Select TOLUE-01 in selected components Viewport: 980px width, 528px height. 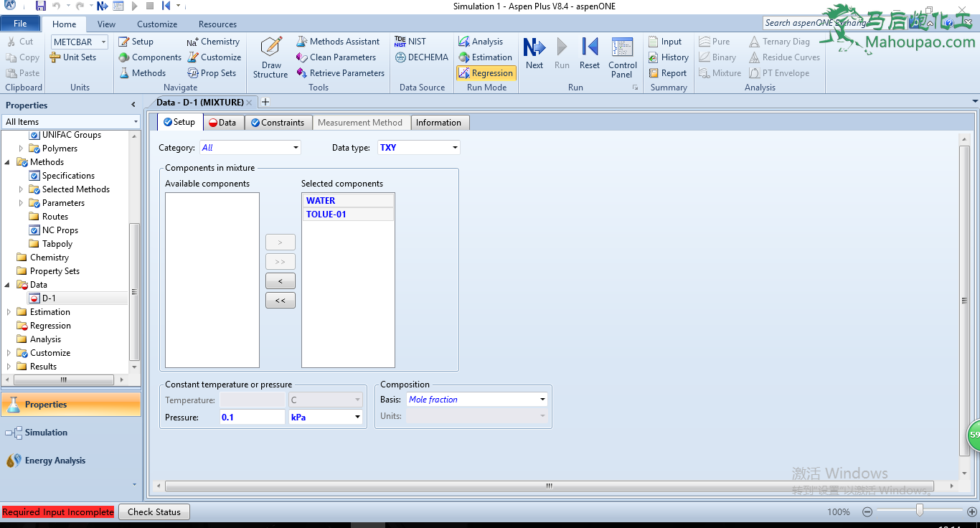[x=348, y=214]
